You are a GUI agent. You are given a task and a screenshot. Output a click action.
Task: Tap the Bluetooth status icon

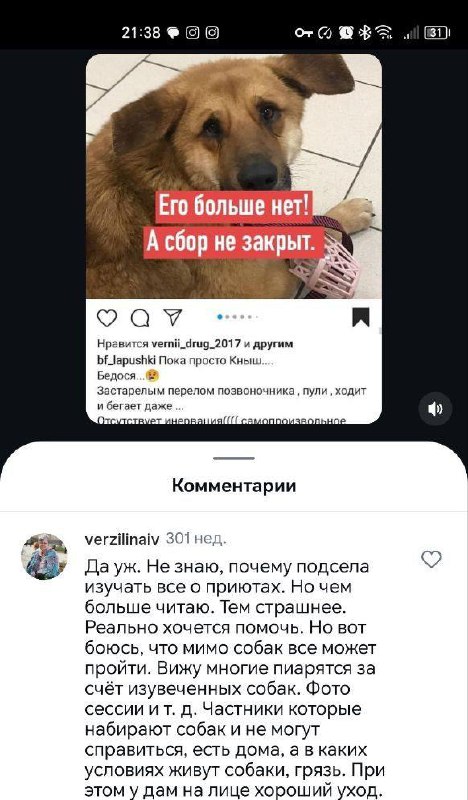(x=364, y=33)
